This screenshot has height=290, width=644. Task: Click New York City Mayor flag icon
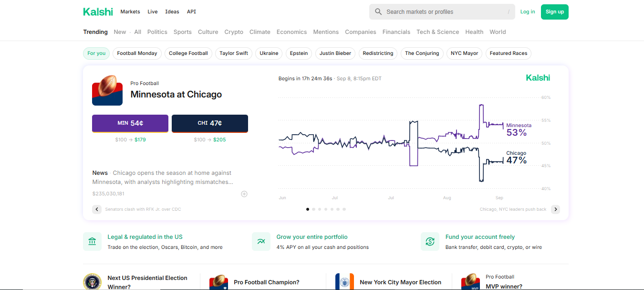(x=344, y=282)
